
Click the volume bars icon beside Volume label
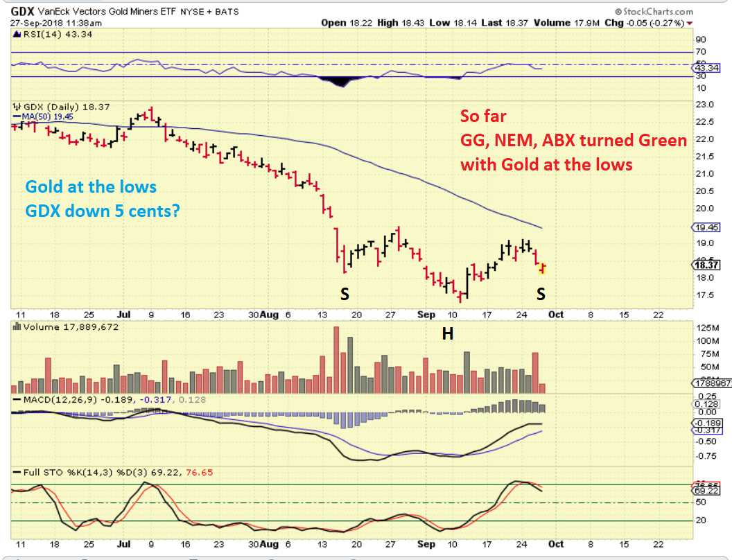click(17, 326)
